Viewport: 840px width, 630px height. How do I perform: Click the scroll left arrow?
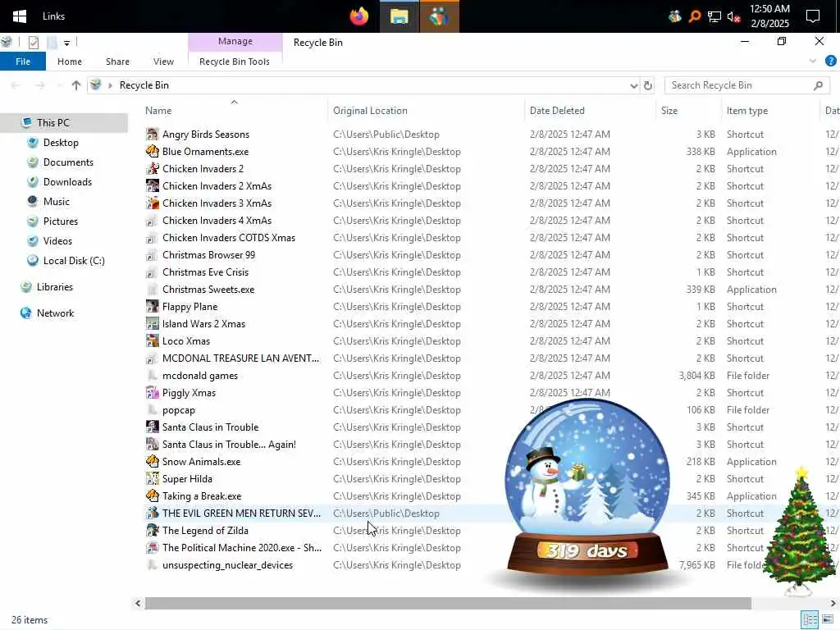[138, 603]
